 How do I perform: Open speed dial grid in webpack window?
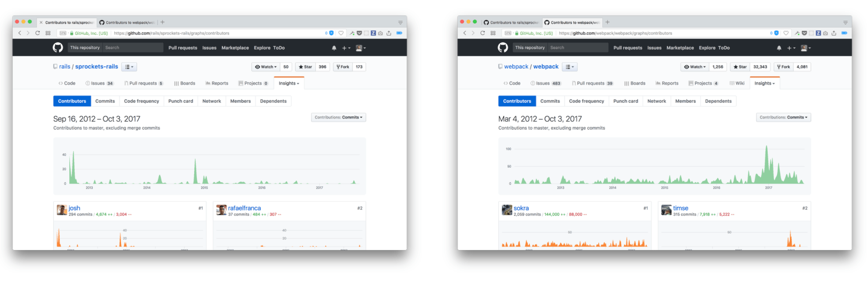[493, 33]
